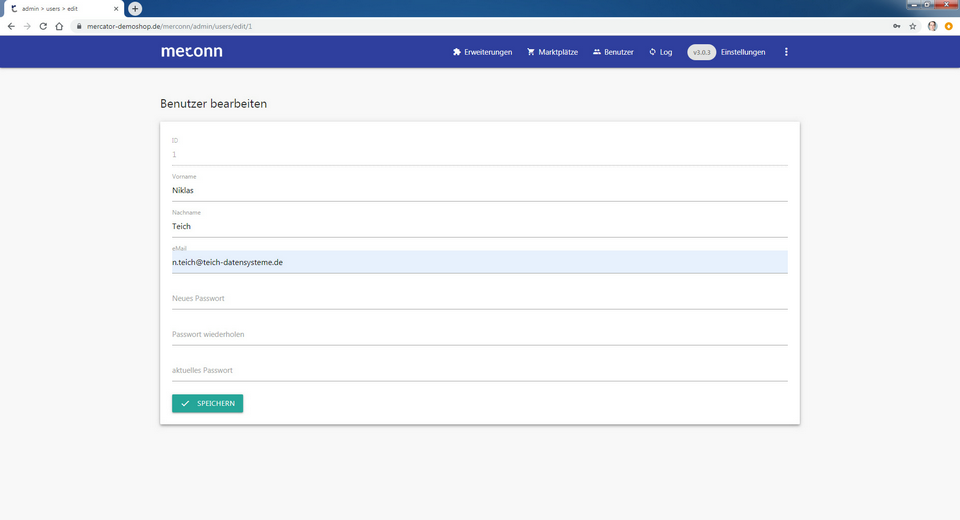The width and height of the screenshot is (960, 520).
Task: Click the Log refresh icon
Action: click(652, 52)
